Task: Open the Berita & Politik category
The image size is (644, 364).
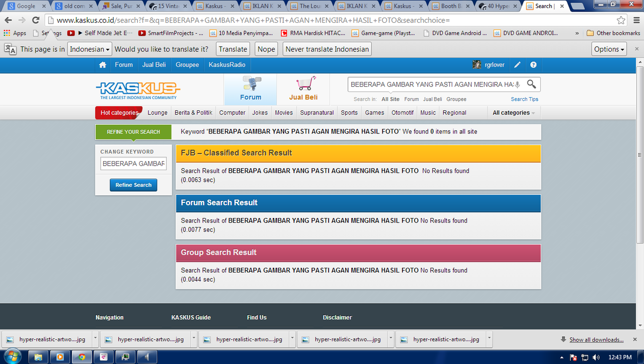Action: 194,113
